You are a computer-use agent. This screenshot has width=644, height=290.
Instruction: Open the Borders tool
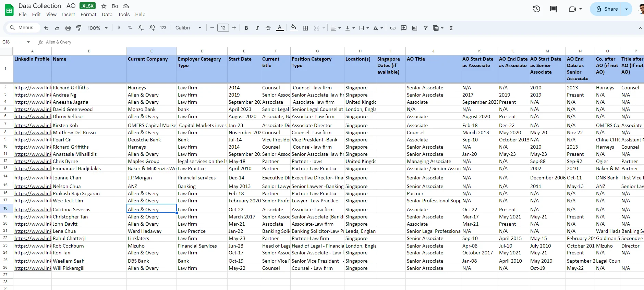click(305, 28)
